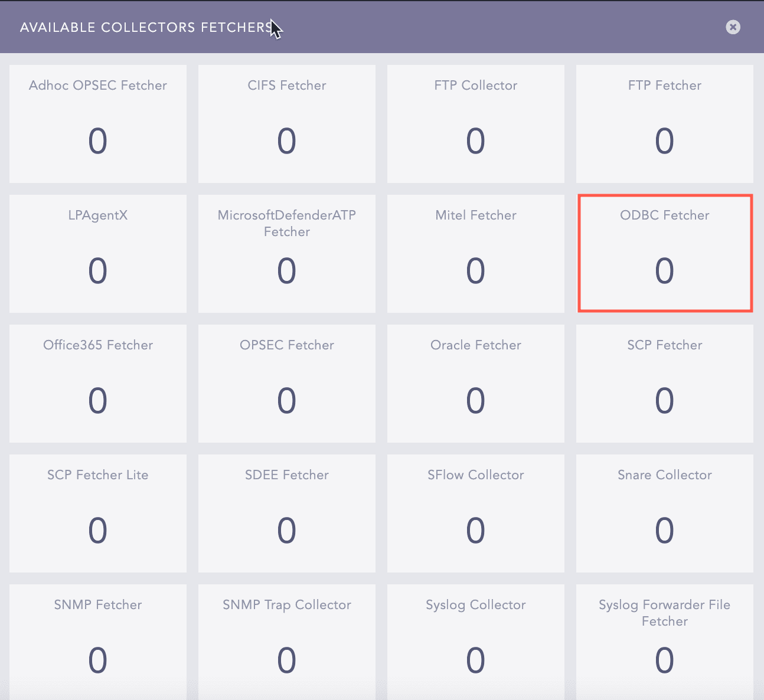This screenshot has width=764, height=700.
Task: Select the Adhoc OPSEC Fetcher tile
Action: (x=98, y=124)
